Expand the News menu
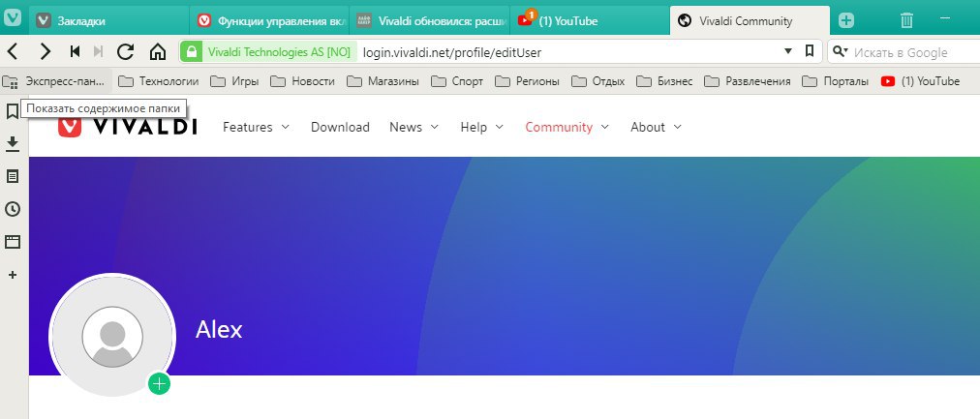Image resolution: width=980 pixels, height=419 pixels. point(413,127)
